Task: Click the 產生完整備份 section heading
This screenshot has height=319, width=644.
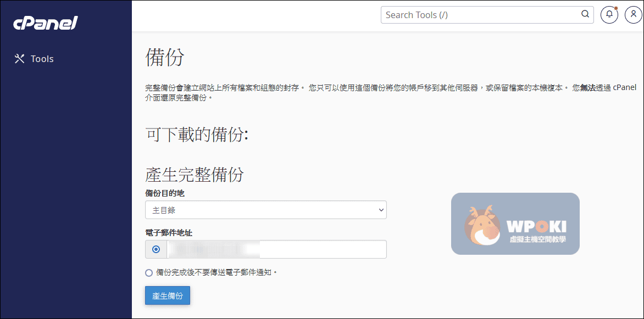Action: click(195, 175)
